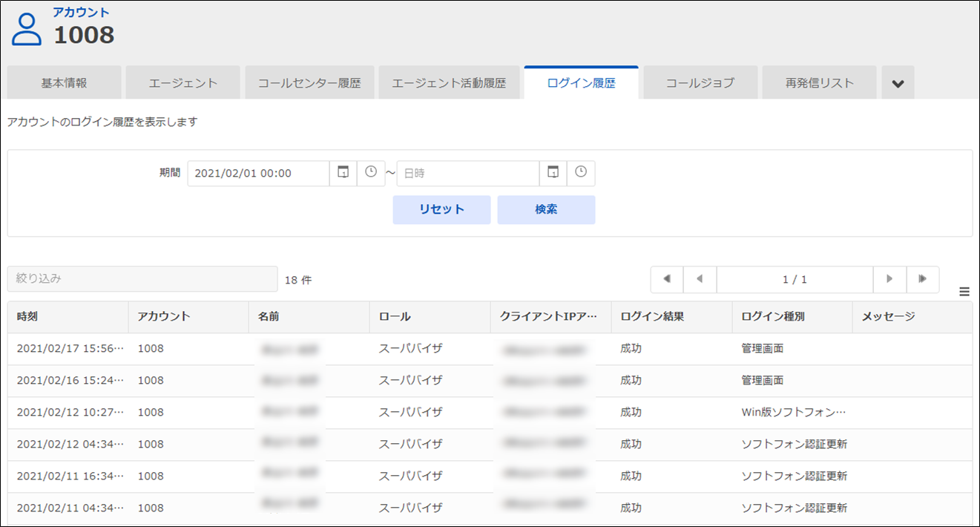Switch to 基本情報 tab
Screen dimensions: 980x527
[64, 83]
